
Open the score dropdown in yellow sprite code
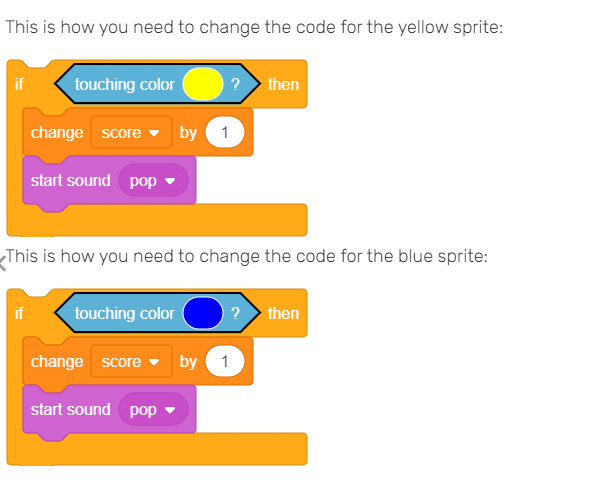(131, 133)
